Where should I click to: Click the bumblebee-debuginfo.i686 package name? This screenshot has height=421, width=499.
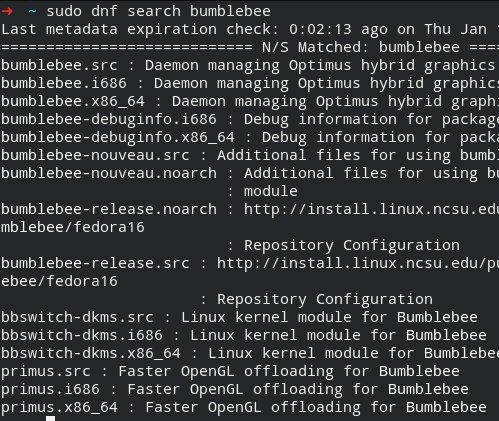[109, 119]
